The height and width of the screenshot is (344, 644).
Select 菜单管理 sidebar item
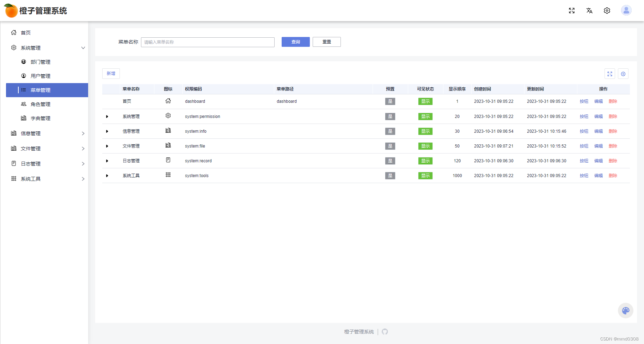(47, 90)
